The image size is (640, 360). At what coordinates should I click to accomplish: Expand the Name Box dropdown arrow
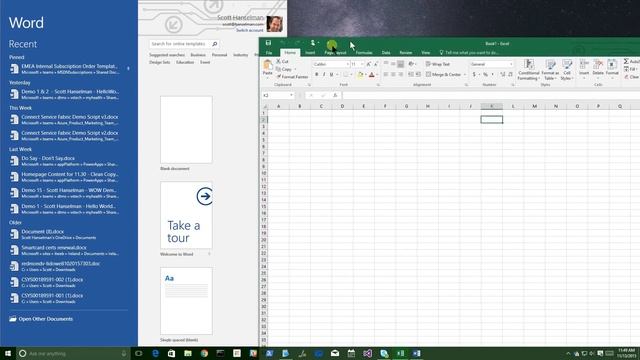[x=291, y=95]
